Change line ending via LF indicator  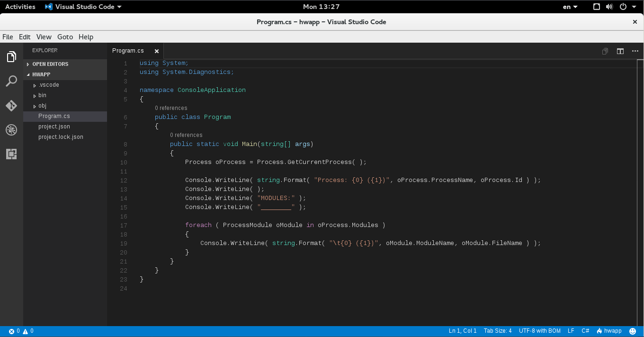(571, 331)
